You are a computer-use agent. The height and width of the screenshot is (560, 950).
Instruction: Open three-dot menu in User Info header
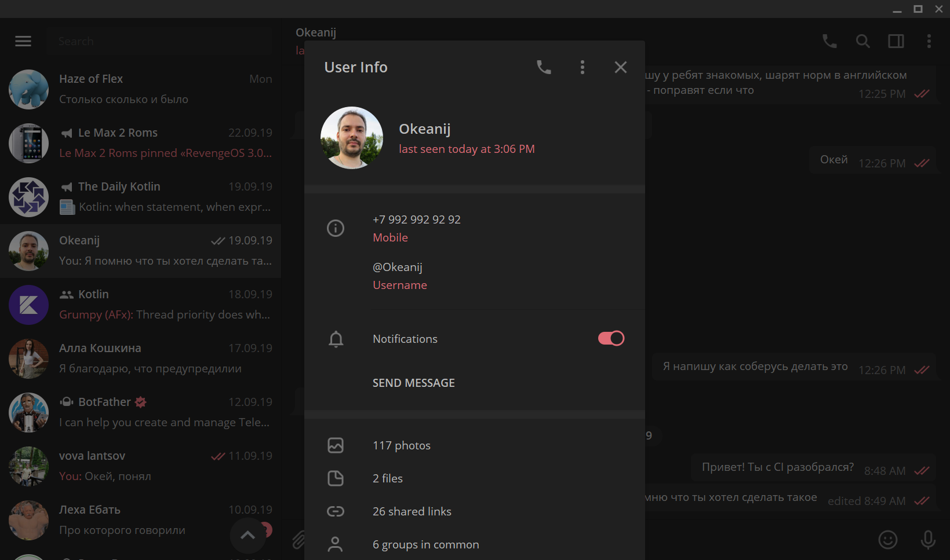(583, 67)
